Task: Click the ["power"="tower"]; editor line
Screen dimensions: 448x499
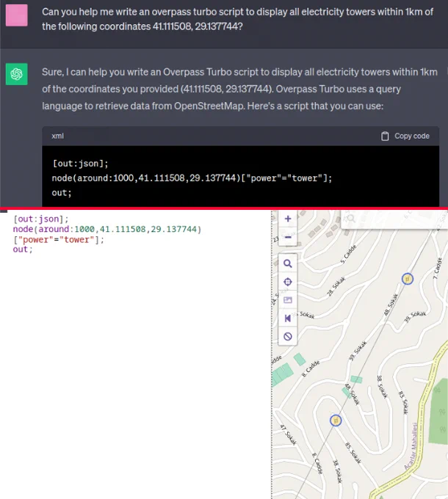Action: pyautogui.click(x=59, y=239)
